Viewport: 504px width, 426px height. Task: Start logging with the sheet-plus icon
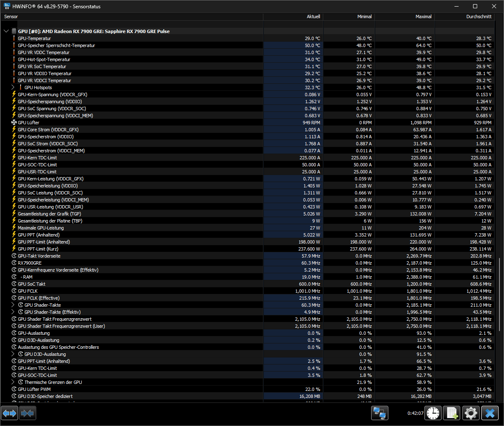pyautogui.click(x=452, y=413)
